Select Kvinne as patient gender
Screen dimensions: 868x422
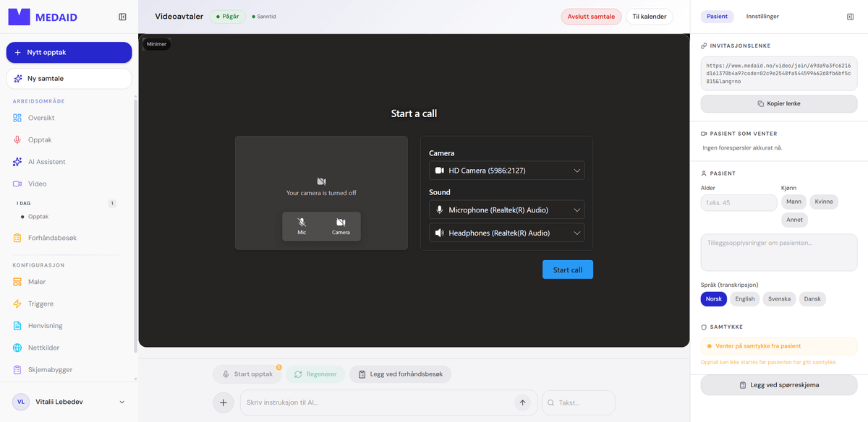(824, 202)
